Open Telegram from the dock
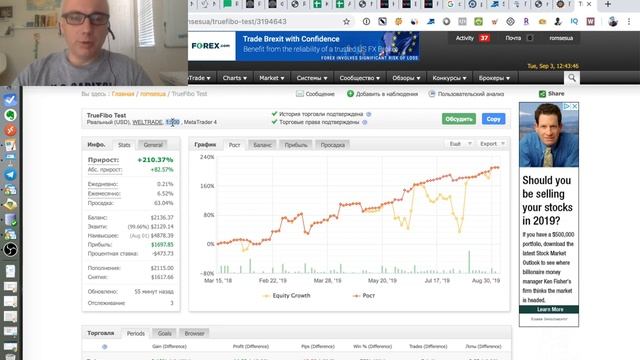Image resolution: width=640 pixels, height=360 pixels. [10, 174]
